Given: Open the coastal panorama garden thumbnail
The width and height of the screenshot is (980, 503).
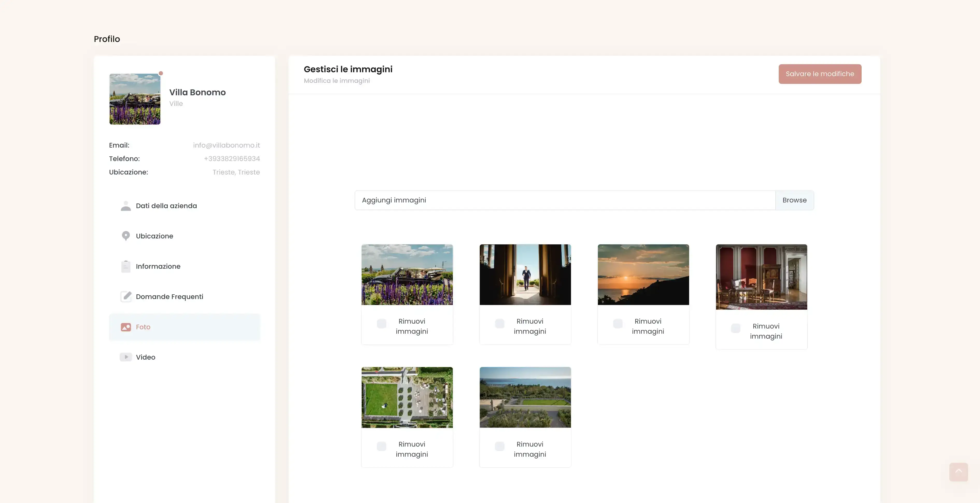Looking at the screenshot, I should (x=525, y=397).
